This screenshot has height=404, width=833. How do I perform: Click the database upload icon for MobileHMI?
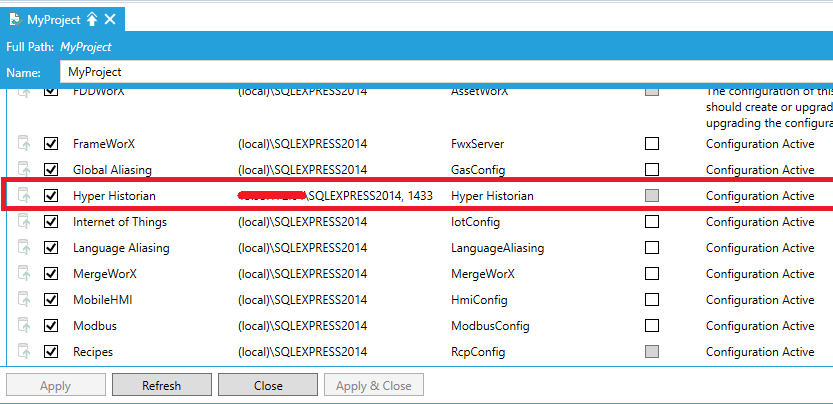[24, 300]
